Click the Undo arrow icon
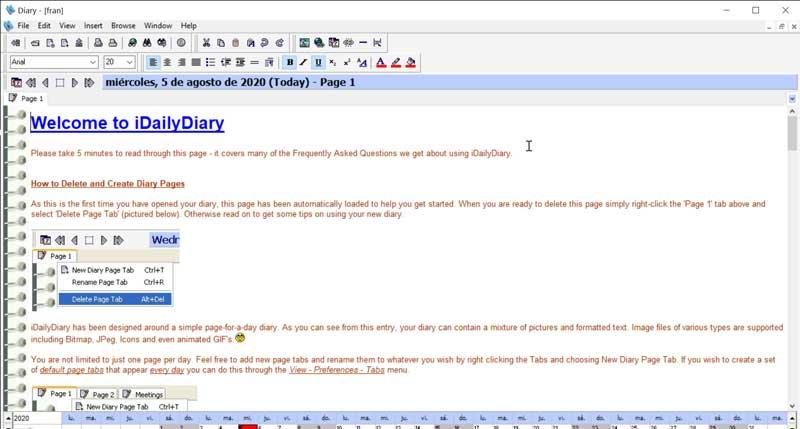 (x=264, y=43)
